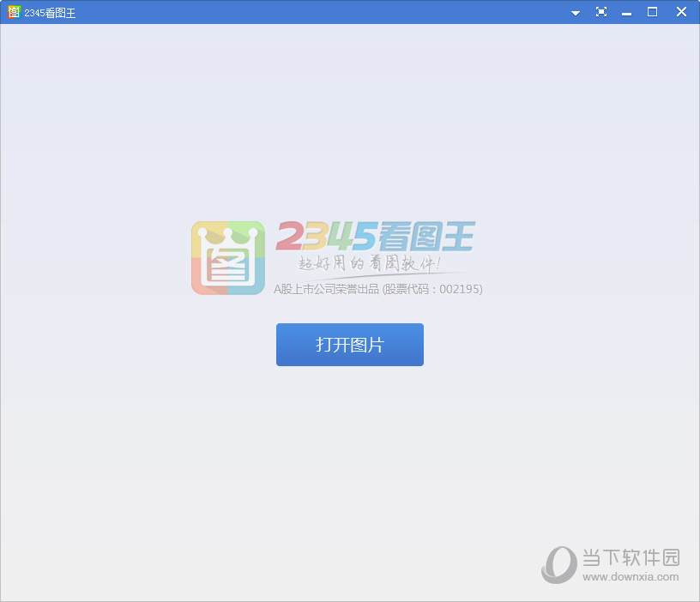700x602 pixels.
Task: Open the title bar dropdown menu
Action: [x=575, y=13]
